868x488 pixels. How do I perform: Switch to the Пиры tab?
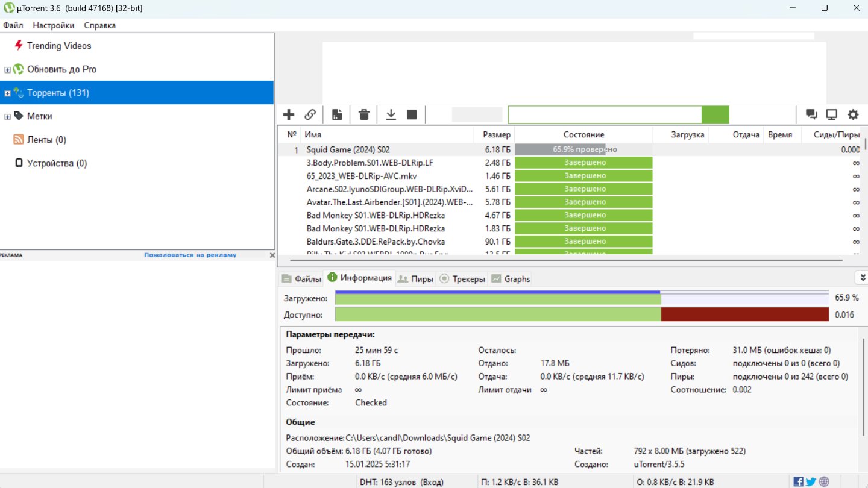[x=416, y=279]
